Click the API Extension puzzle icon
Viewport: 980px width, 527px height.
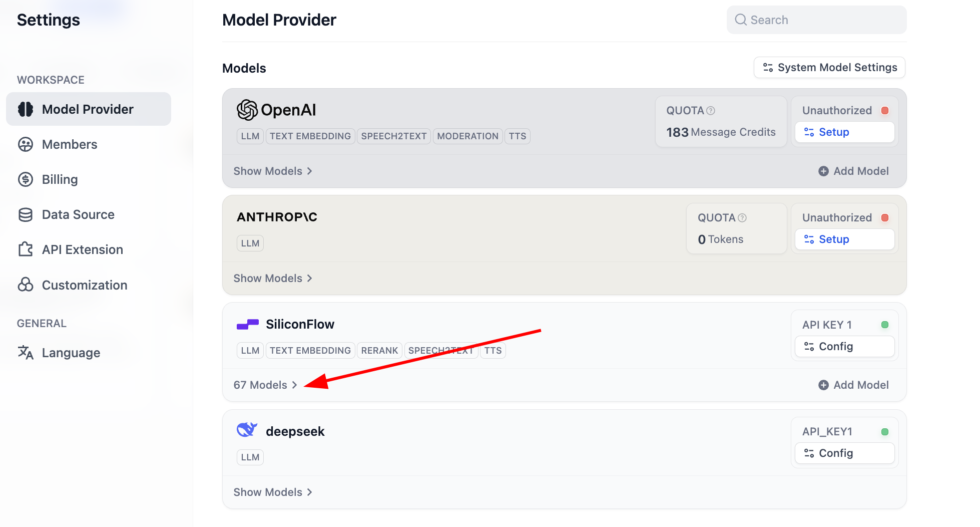pos(26,249)
